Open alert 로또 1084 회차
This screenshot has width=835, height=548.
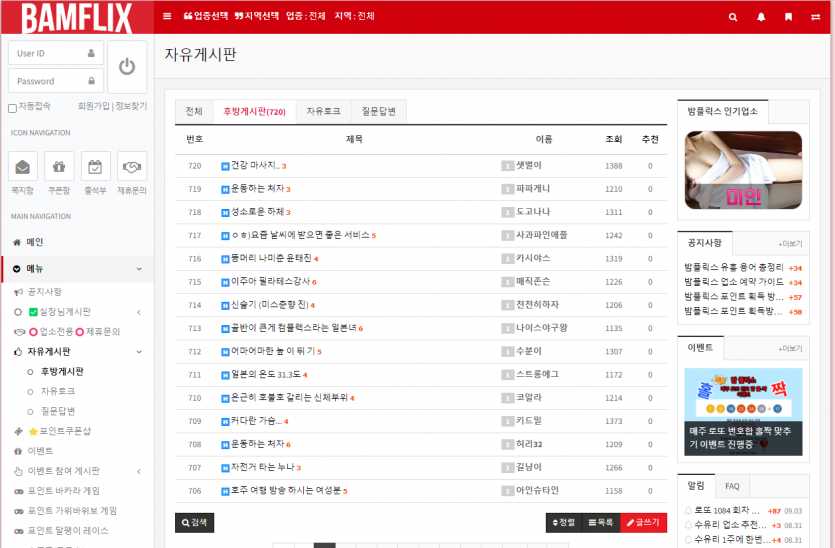(727, 510)
